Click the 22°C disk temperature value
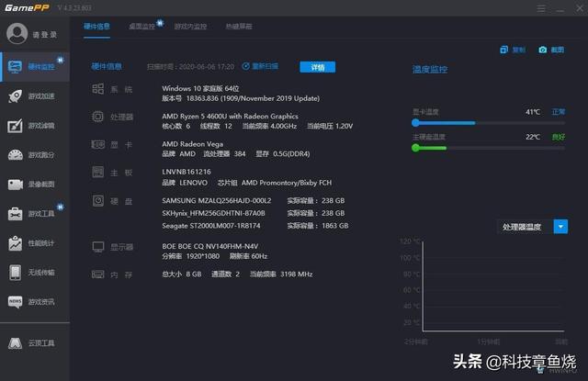 point(533,137)
